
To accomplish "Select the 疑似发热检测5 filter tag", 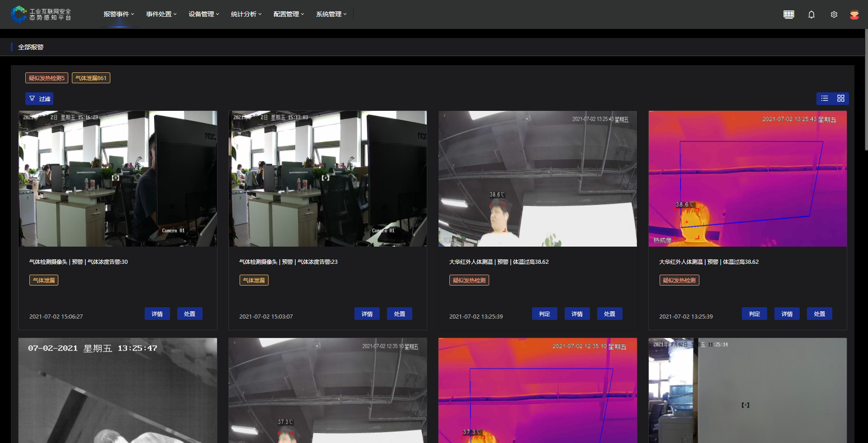I will coord(47,78).
